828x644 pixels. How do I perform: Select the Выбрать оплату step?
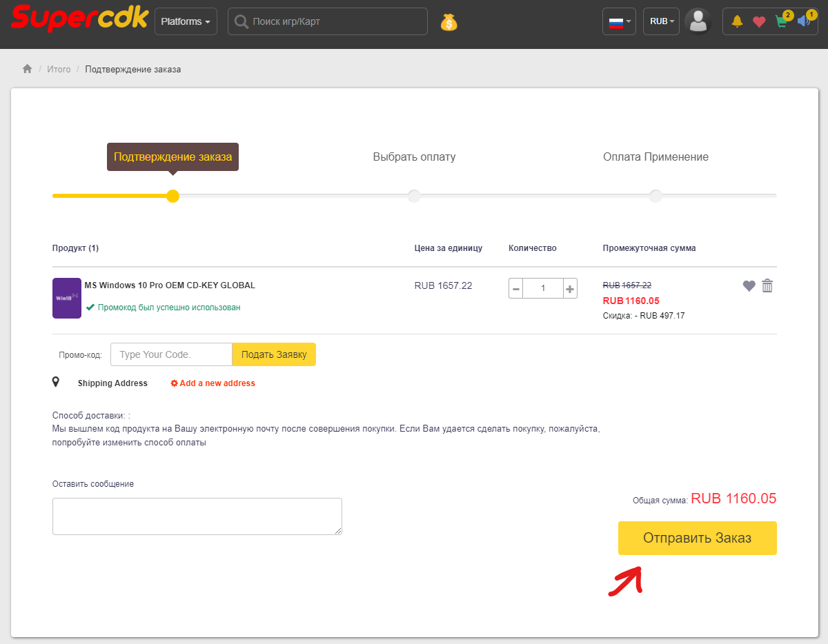click(414, 157)
